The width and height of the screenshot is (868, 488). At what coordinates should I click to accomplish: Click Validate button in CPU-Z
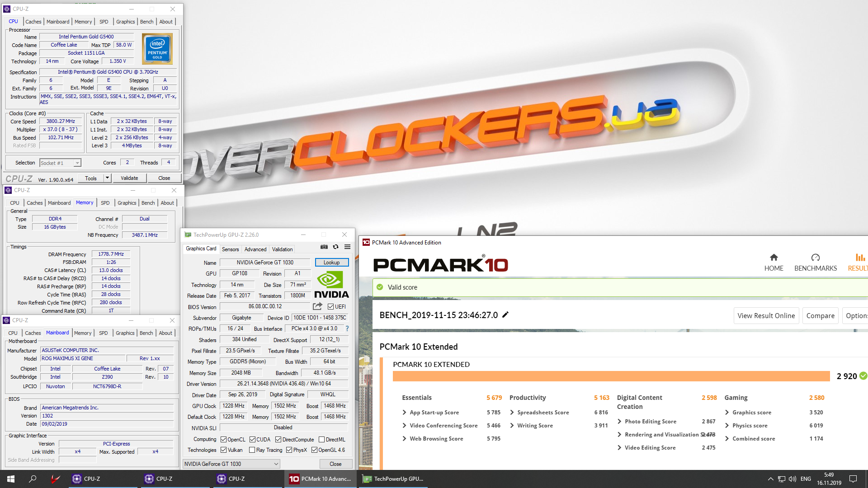pyautogui.click(x=129, y=178)
